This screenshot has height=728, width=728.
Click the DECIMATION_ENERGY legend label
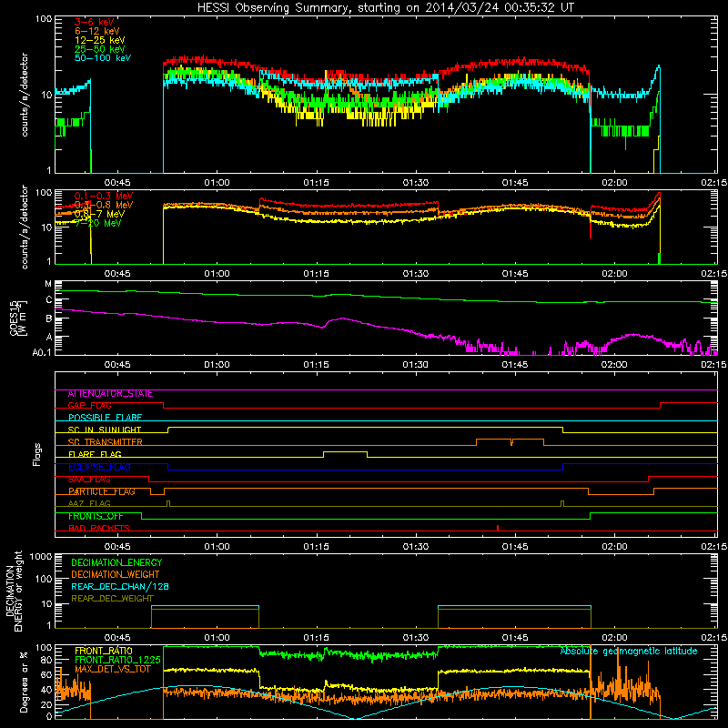(x=116, y=562)
